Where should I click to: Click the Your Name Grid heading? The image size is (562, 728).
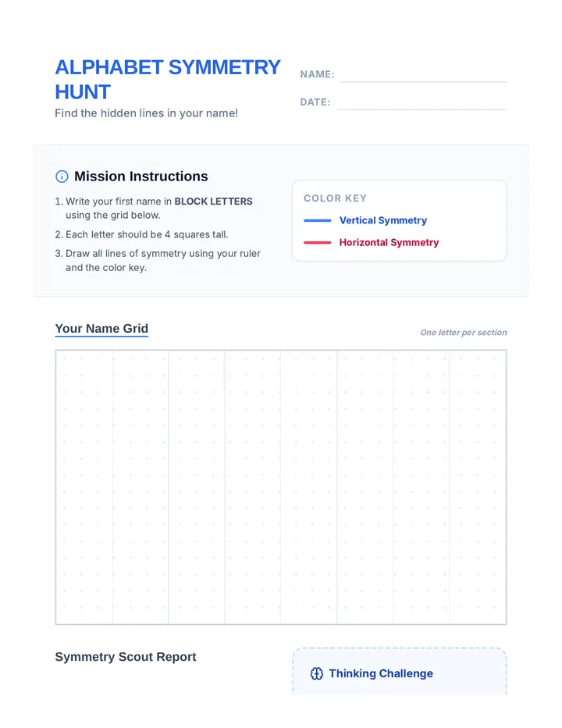point(101,328)
